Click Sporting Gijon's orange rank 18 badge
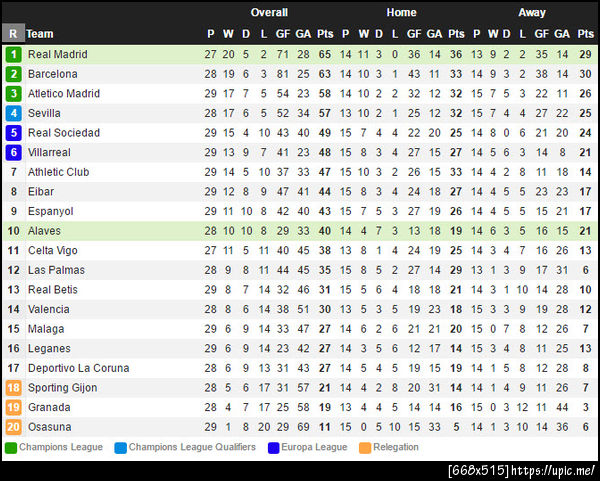 pyautogui.click(x=13, y=388)
